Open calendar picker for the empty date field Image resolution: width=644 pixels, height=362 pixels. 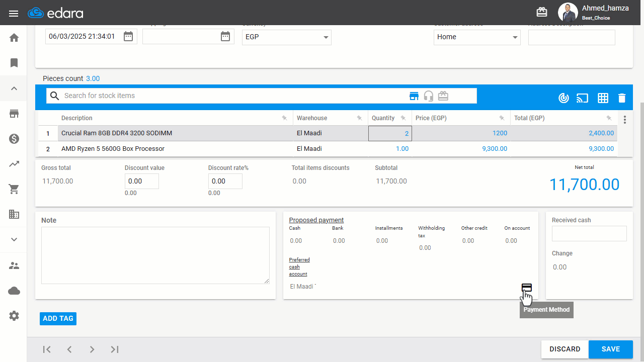pyautogui.click(x=225, y=36)
